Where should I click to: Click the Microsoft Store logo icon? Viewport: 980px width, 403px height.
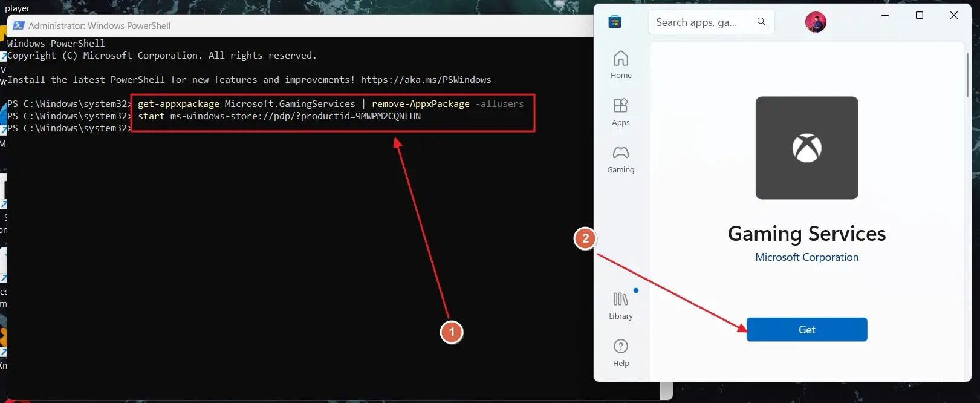point(615,22)
